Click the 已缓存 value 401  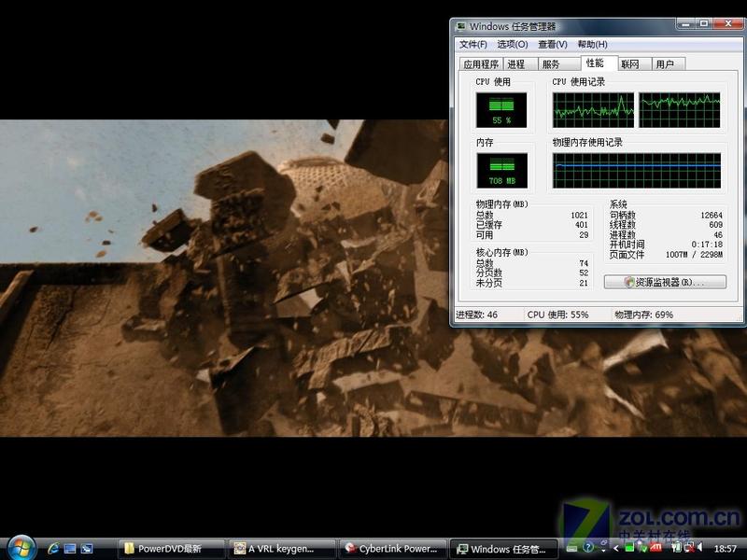tap(581, 225)
